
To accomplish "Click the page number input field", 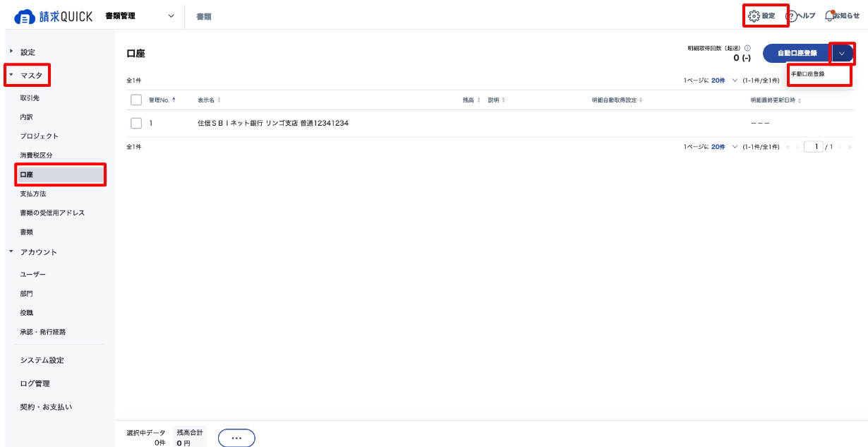I will pos(814,147).
